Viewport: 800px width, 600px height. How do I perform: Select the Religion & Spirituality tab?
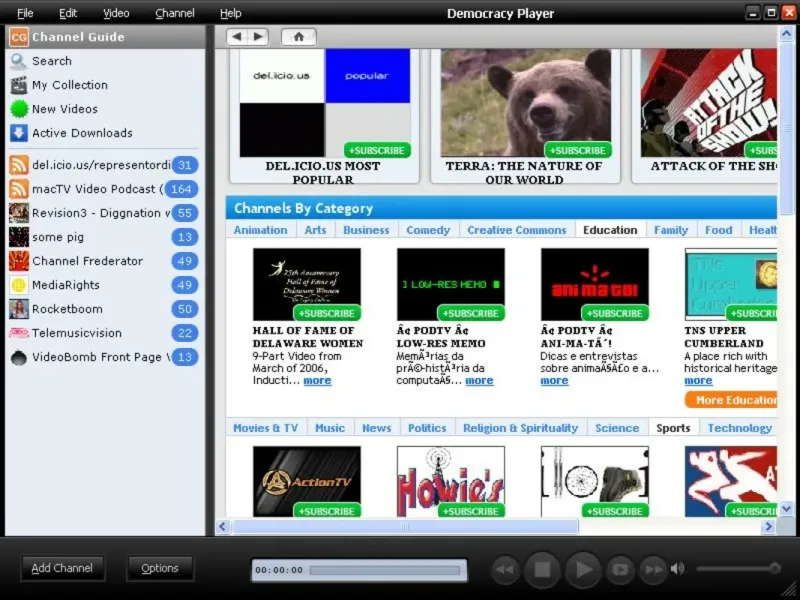click(520, 428)
